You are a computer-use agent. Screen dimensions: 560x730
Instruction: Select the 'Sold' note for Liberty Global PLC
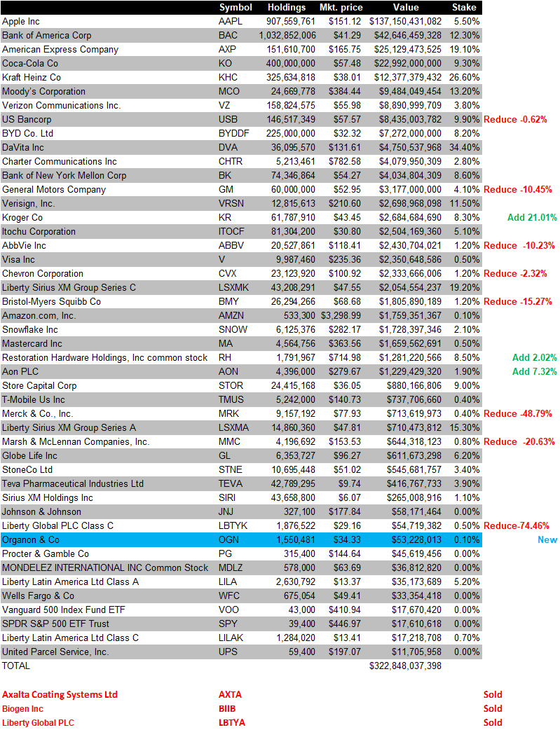[493, 722]
